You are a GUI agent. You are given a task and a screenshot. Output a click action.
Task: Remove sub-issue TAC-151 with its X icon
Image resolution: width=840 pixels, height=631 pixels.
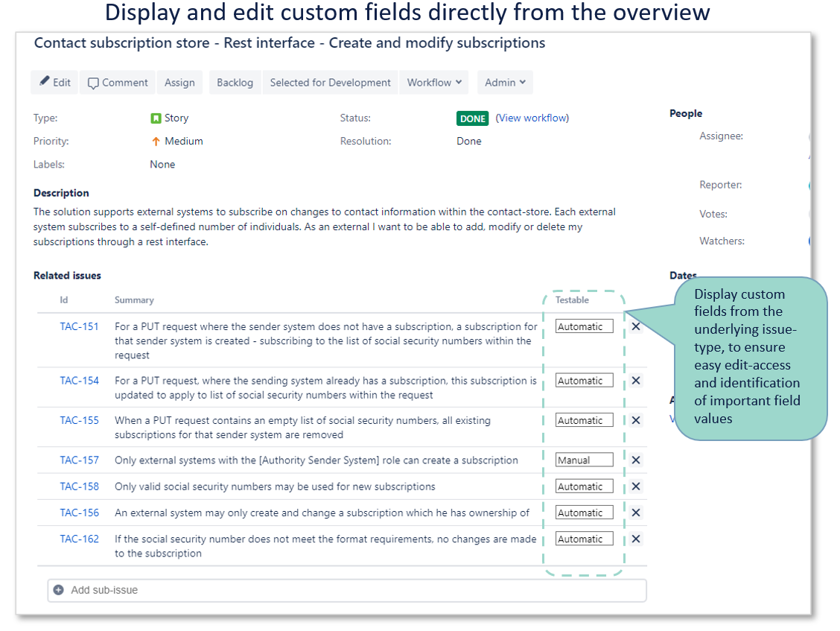635,326
